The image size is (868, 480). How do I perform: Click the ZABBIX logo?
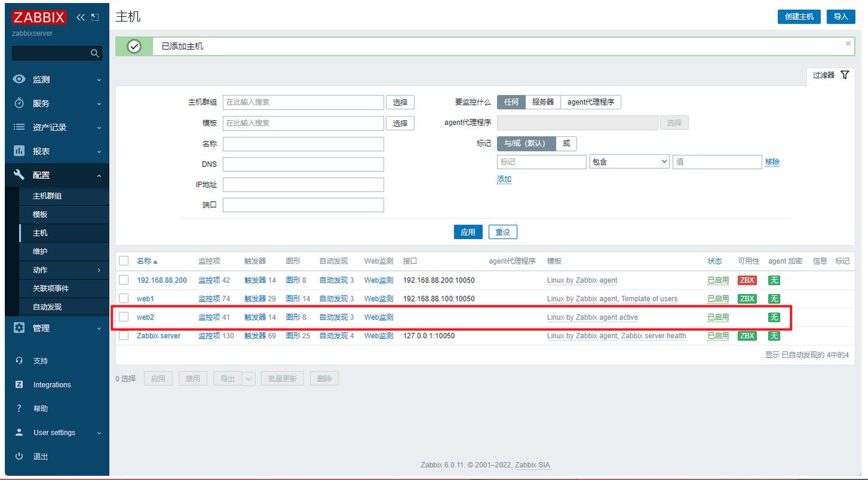tap(39, 17)
